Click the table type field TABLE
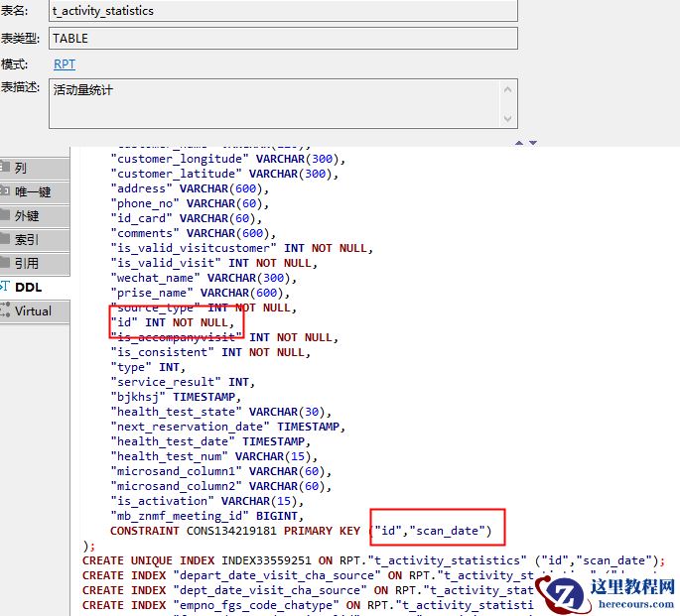 pos(283,38)
